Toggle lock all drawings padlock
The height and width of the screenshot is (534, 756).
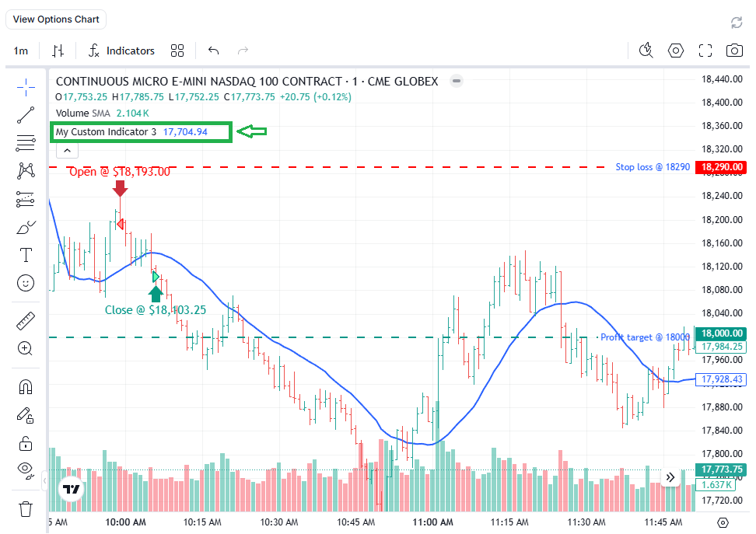(26, 443)
